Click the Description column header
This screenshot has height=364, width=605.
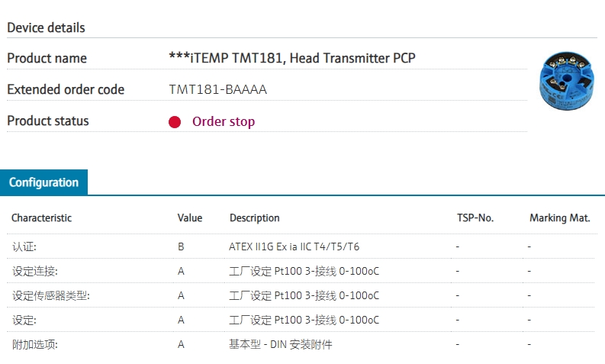click(254, 217)
